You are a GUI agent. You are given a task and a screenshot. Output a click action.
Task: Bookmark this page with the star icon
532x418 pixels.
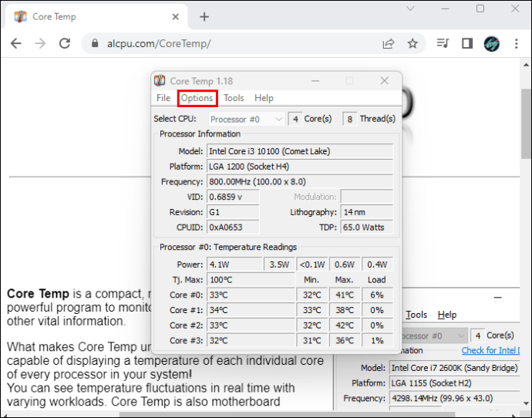pyautogui.click(x=412, y=43)
